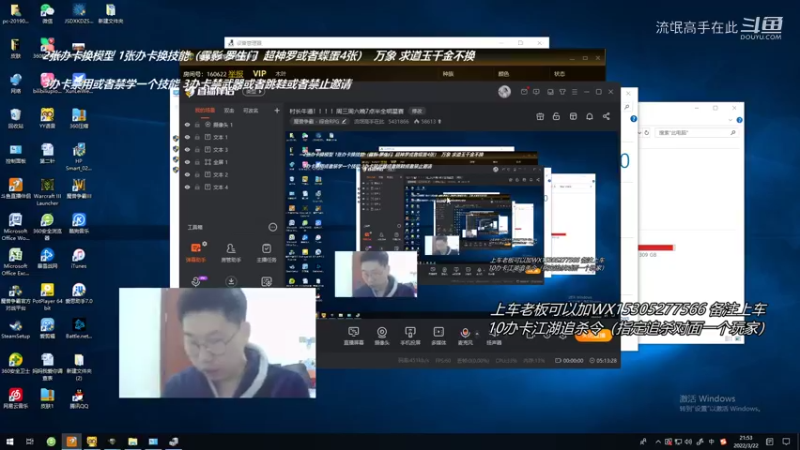The width and height of the screenshot is (800, 450).
Task: Switch to the first scene tab
Action: pyautogui.click(x=205, y=110)
